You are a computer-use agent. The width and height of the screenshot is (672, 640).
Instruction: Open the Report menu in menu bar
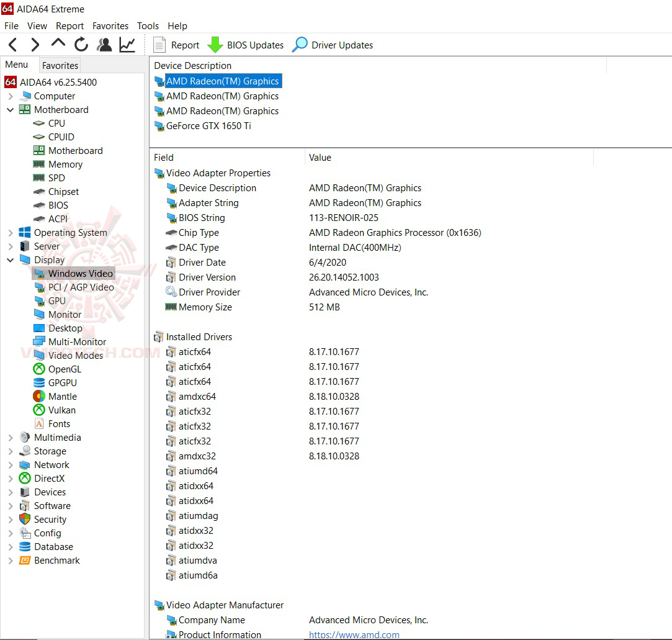pyautogui.click(x=70, y=25)
